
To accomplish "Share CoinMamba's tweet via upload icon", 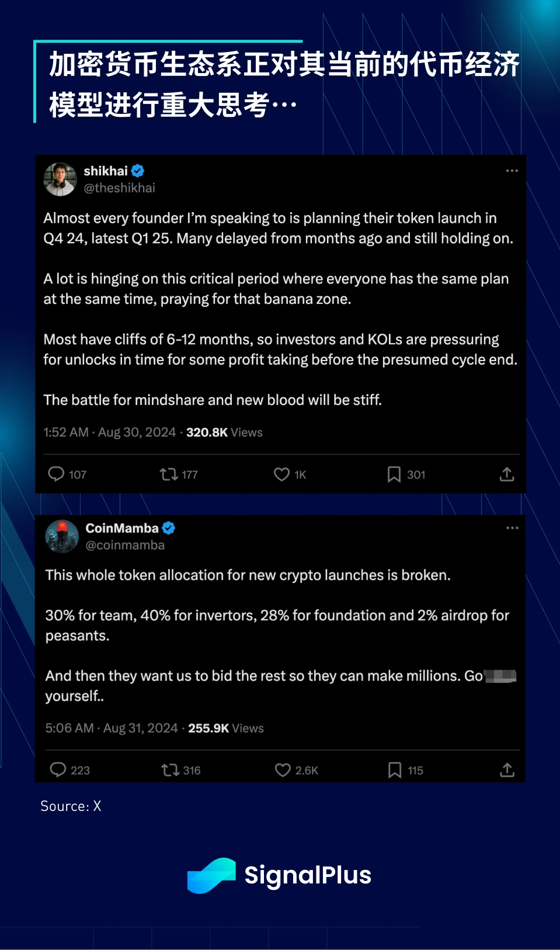I will tap(507, 769).
